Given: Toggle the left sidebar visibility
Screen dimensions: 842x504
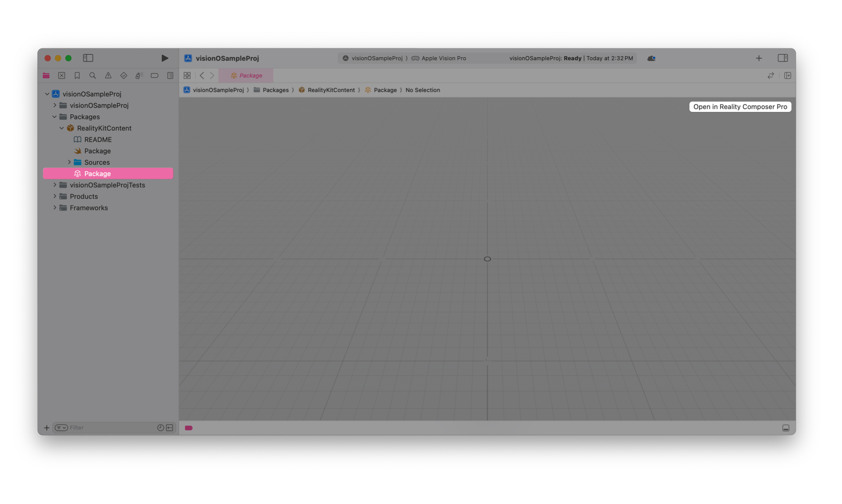Looking at the screenshot, I should pos(88,58).
